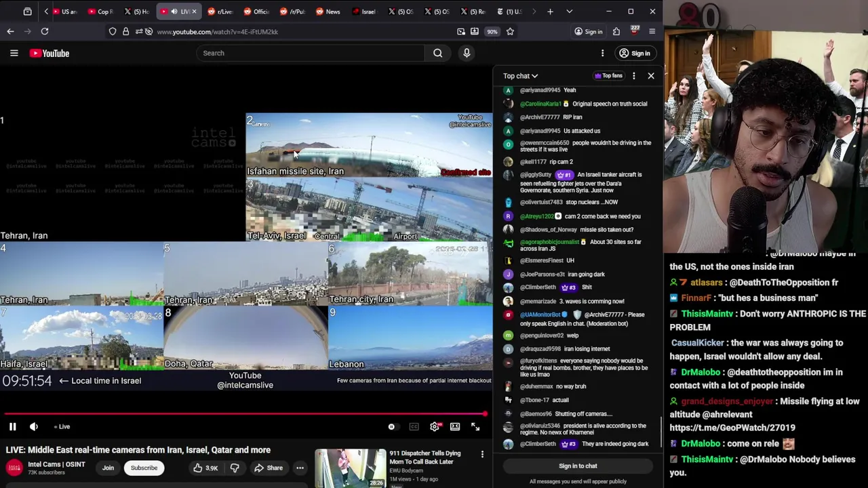Open YouTube settings three-dot menu in header
Image resolution: width=868 pixels, height=488 pixels.
coord(602,53)
